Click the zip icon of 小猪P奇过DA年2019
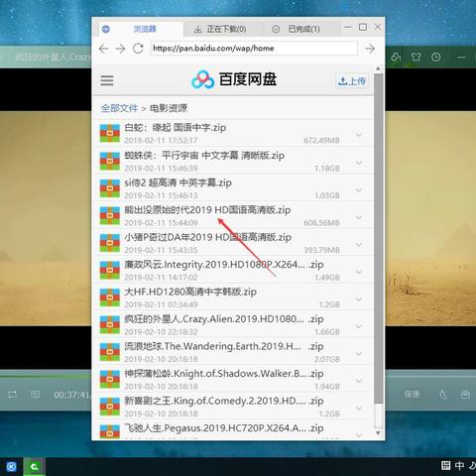Image resolution: width=476 pixels, height=476 pixels. [110, 243]
